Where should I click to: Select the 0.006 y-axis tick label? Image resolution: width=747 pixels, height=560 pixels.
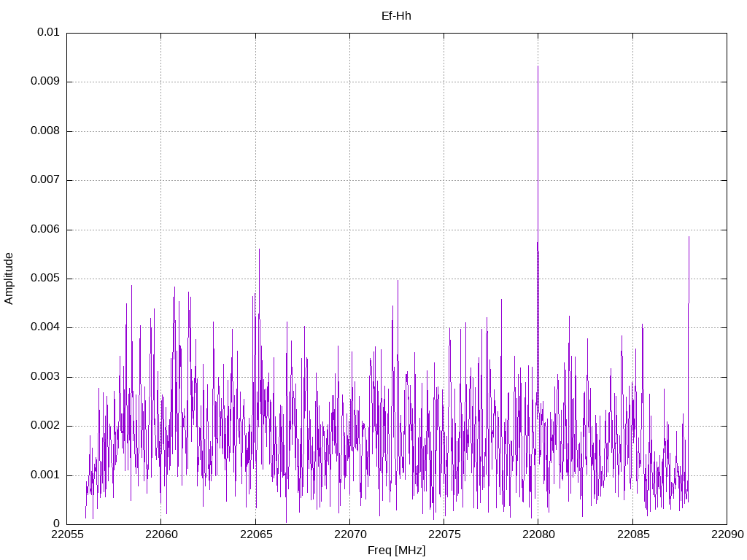point(44,230)
